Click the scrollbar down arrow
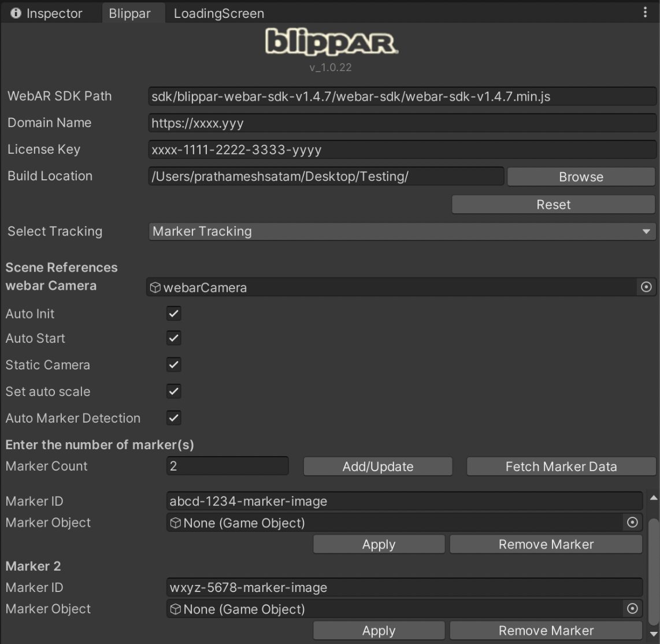The height and width of the screenshot is (644, 660). coord(653,634)
